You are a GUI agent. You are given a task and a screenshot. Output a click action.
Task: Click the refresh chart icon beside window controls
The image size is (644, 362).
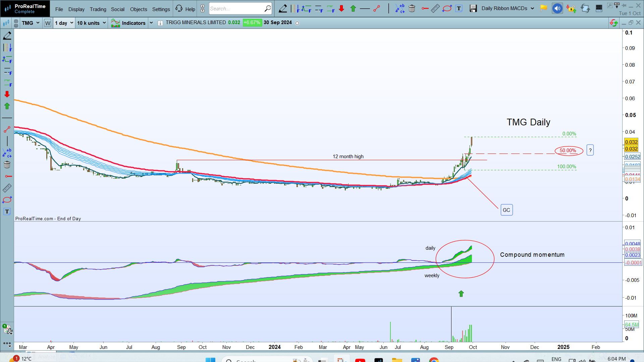[613, 23]
